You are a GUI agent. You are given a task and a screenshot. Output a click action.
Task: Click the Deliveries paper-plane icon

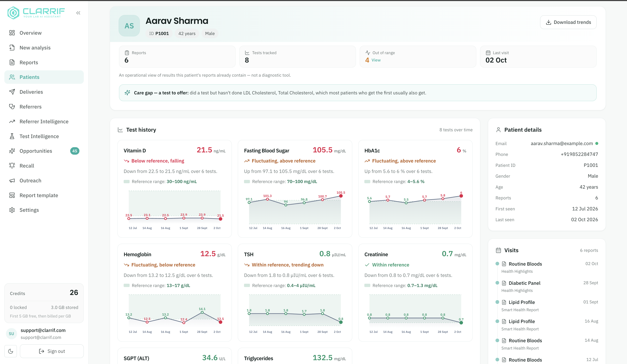click(x=12, y=92)
